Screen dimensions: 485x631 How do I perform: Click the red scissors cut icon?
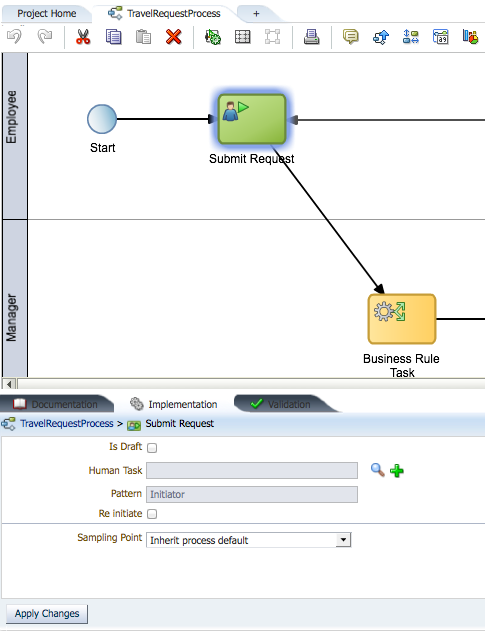point(83,37)
